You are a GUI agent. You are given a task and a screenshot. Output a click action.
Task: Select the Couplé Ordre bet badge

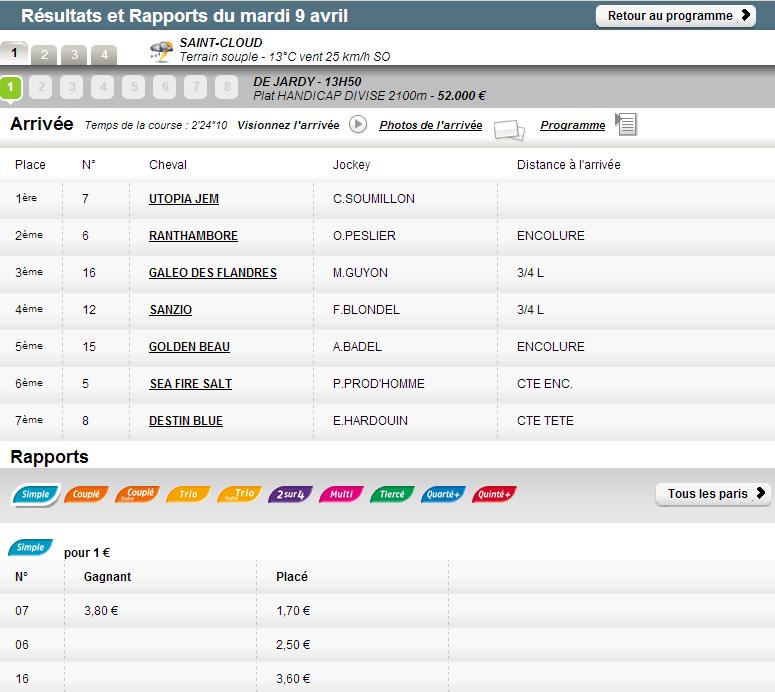(137, 494)
